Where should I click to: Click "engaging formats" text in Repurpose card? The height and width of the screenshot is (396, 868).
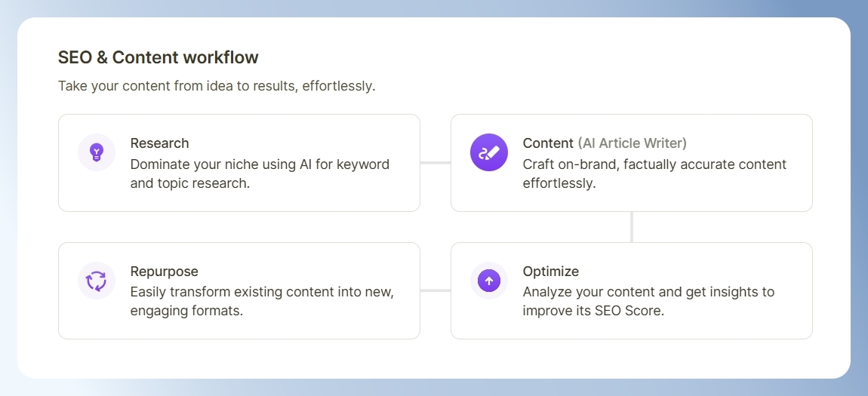(186, 311)
